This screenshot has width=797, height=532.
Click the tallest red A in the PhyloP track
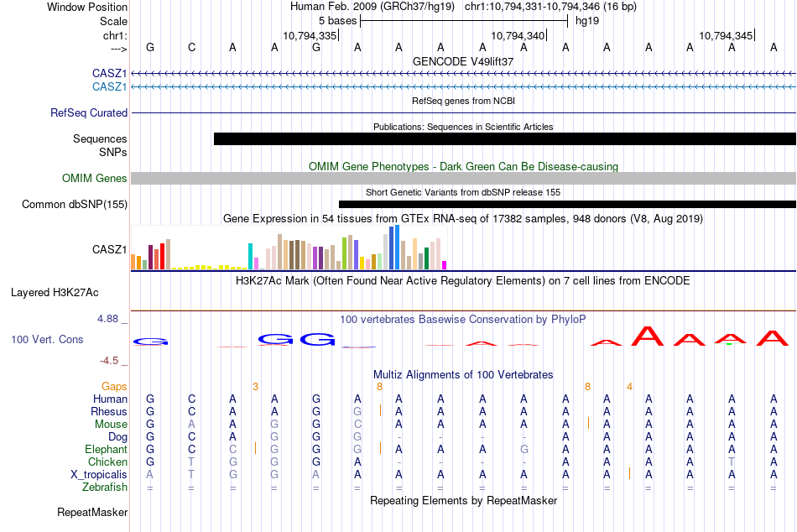[x=648, y=336]
